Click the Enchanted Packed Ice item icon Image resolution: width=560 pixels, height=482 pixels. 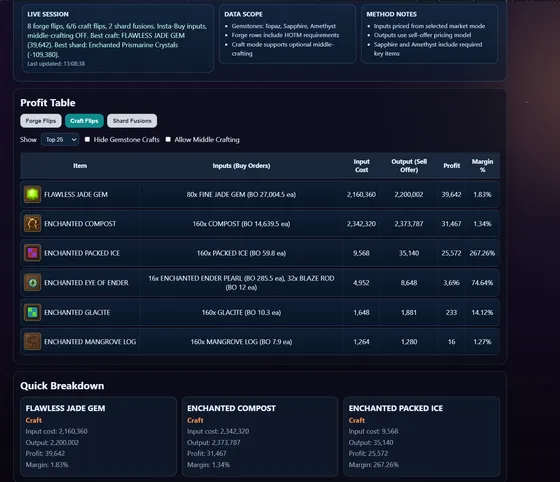[32, 253]
